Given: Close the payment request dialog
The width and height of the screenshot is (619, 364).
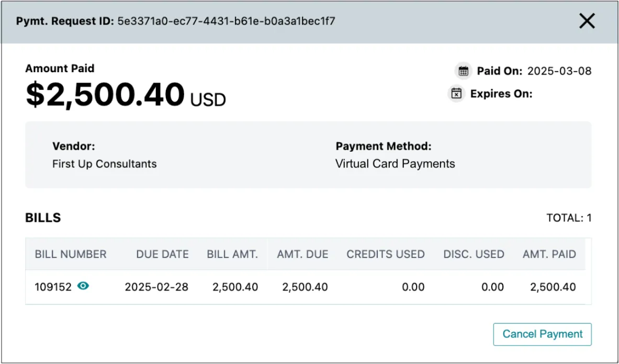Looking at the screenshot, I should (587, 21).
